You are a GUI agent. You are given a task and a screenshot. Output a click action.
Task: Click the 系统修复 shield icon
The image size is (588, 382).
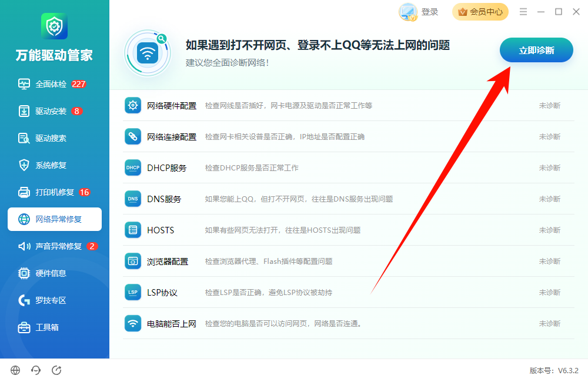click(24, 165)
